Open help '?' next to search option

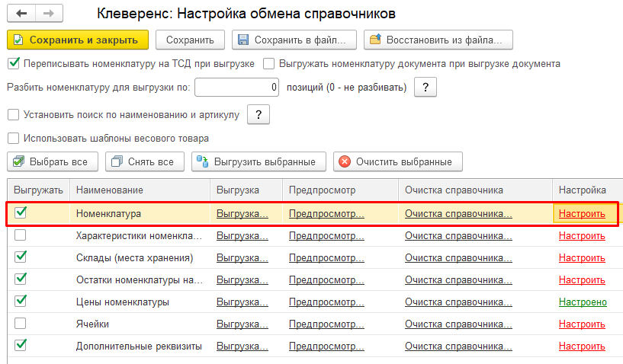[259, 115]
